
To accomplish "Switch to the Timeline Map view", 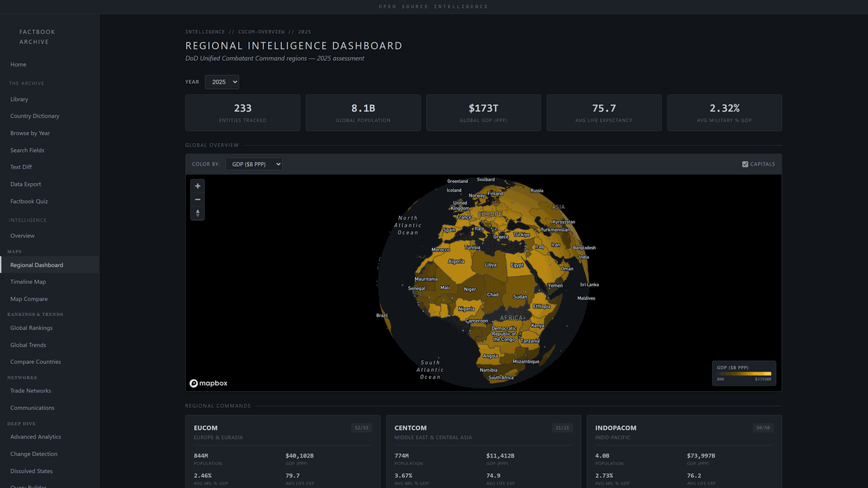I will tap(28, 281).
